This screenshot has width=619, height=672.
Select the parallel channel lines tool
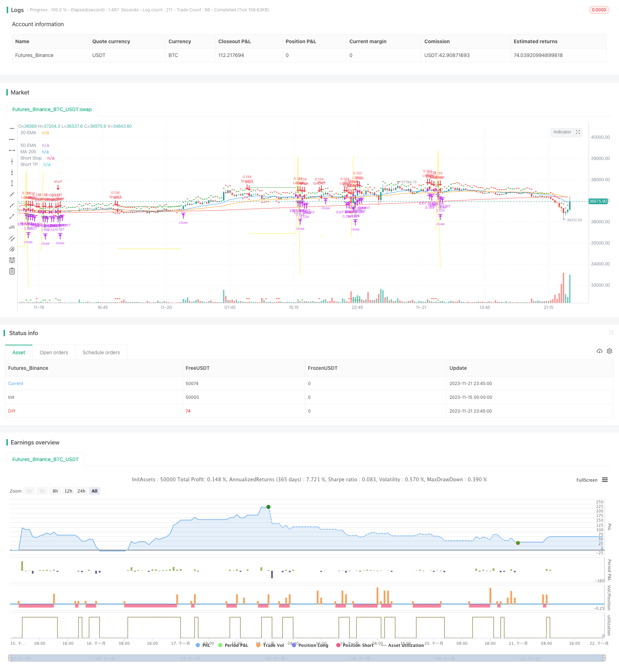click(12, 238)
